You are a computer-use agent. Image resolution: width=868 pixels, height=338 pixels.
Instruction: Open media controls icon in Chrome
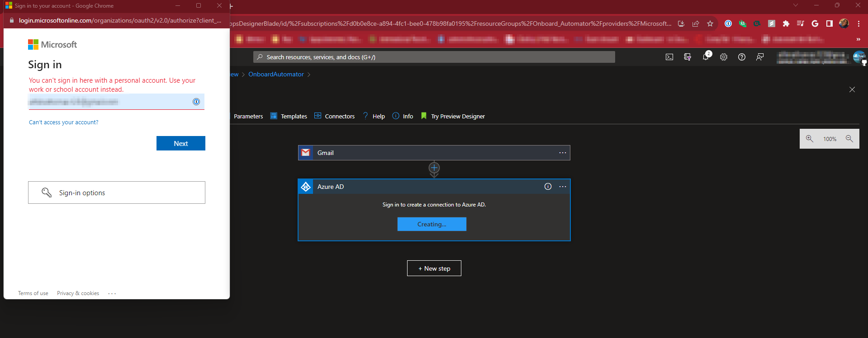(801, 23)
